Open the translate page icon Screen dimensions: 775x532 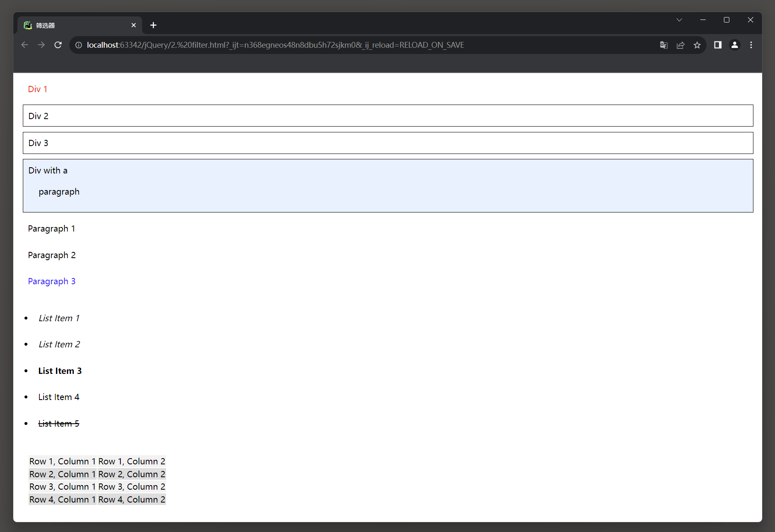[664, 45]
